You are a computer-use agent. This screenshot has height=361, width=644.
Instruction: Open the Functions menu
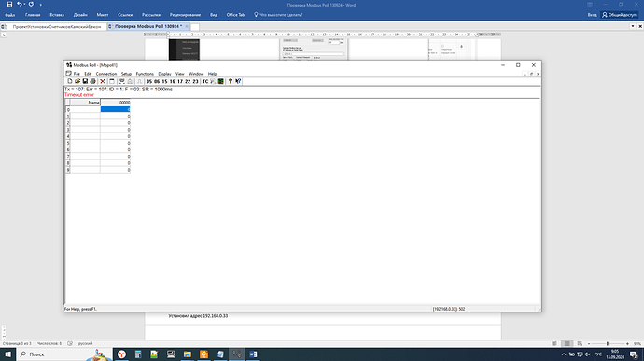click(x=145, y=74)
